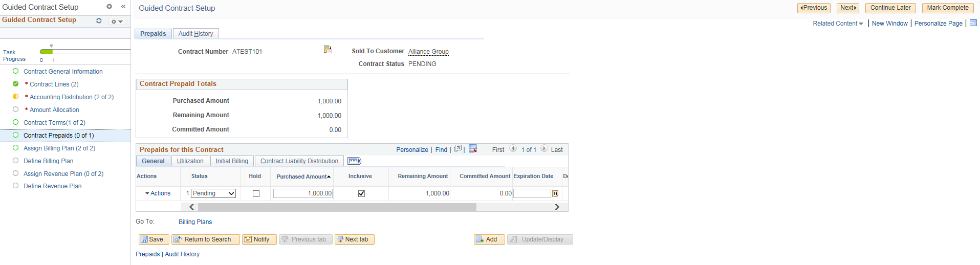
Task: Click the download grid to spreadsheet icon
Action: coord(473,149)
